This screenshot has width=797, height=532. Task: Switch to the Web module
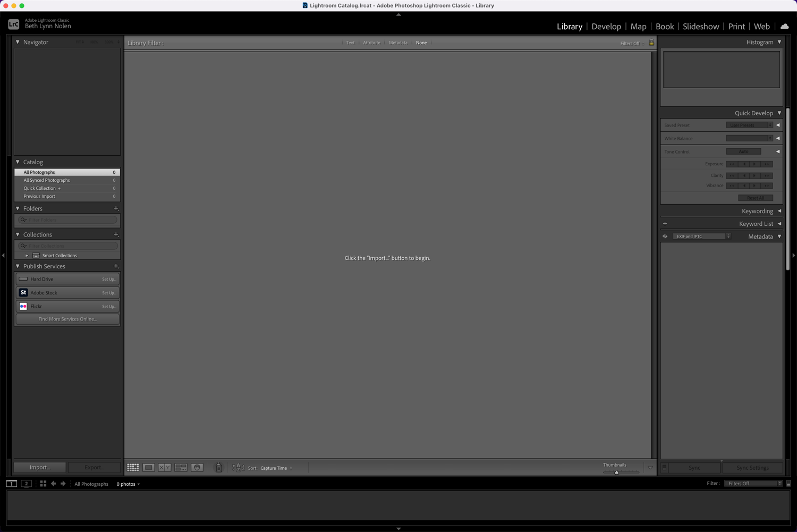pos(761,26)
